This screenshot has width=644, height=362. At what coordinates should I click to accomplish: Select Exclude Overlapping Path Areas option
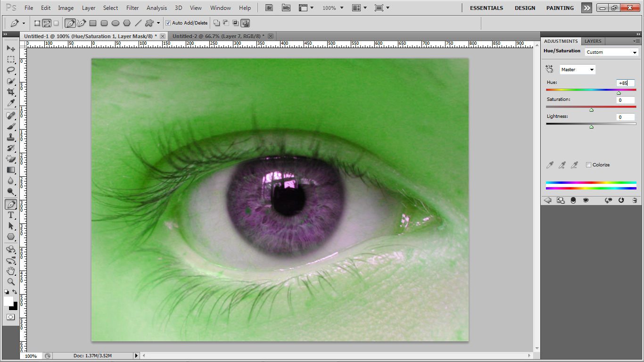coord(246,23)
